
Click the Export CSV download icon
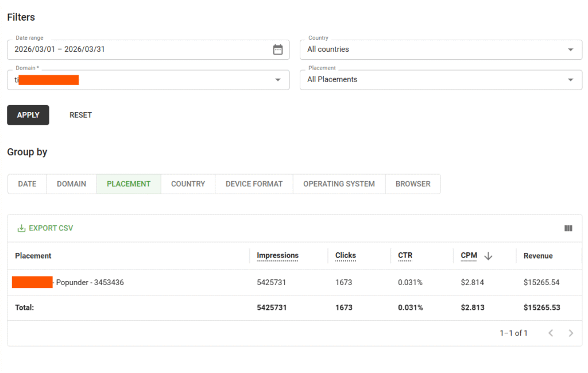coord(21,228)
